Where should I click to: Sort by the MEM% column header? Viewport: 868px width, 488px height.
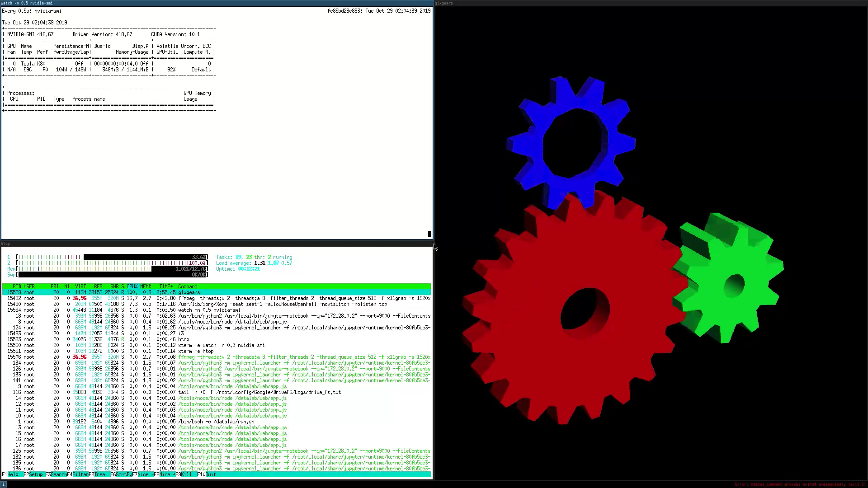click(146, 286)
